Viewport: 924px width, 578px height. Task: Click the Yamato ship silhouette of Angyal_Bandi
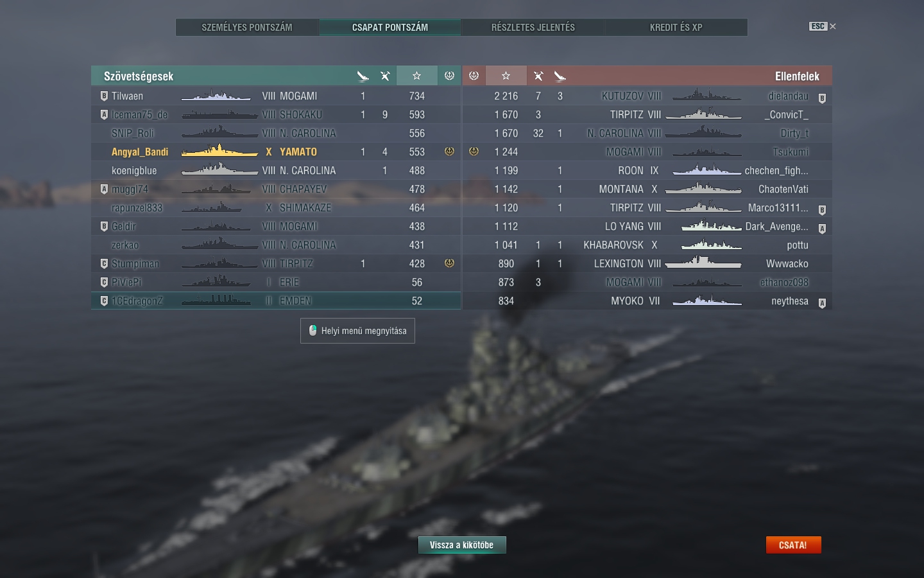[x=219, y=152]
